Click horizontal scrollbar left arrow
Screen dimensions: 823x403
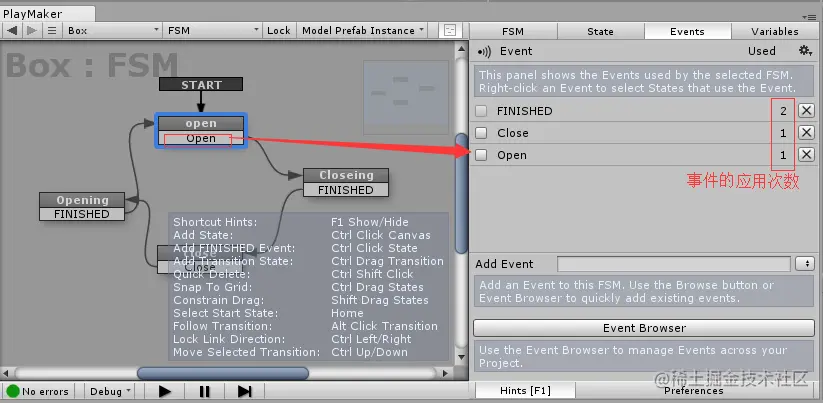[6, 374]
